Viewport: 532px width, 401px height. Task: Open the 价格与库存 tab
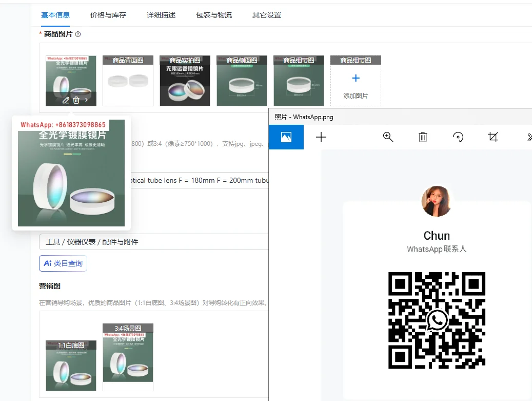point(108,15)
